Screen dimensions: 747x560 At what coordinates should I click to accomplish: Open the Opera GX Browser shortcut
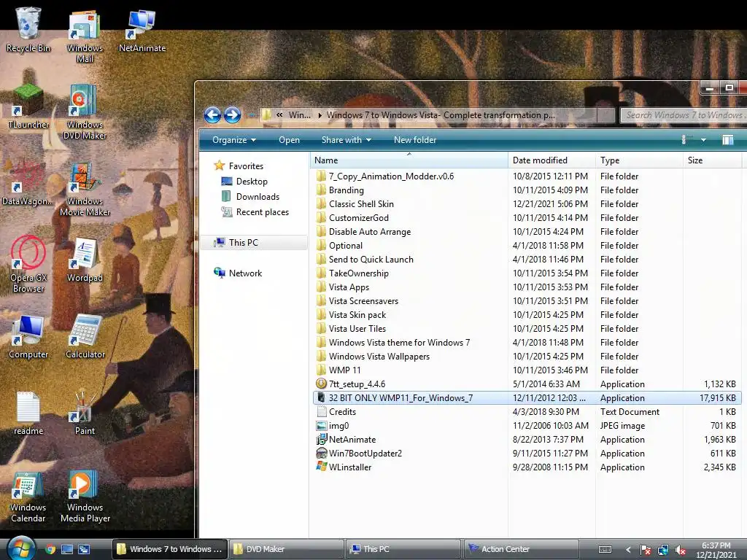pyautogui.click(x=28, y=265)
